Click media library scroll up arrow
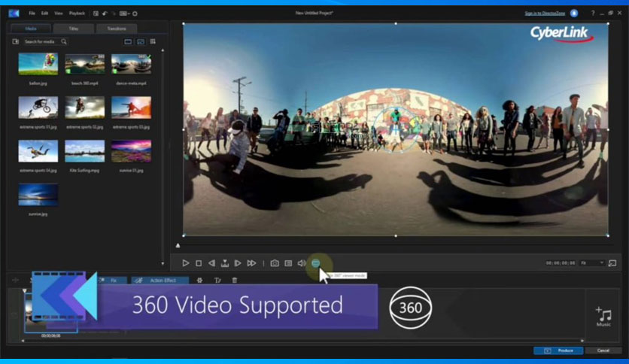 (163, 50)
